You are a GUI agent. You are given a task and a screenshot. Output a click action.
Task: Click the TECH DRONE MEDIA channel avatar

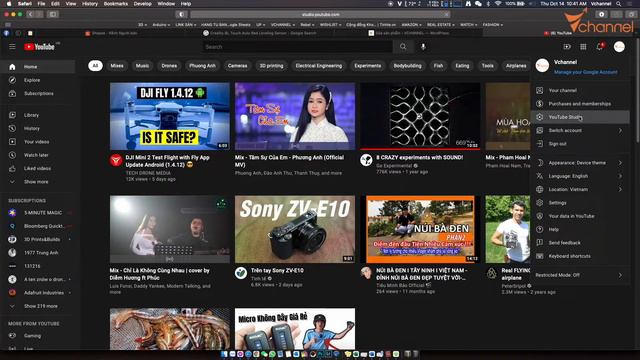pyautogui.click(x=116, y=160)
